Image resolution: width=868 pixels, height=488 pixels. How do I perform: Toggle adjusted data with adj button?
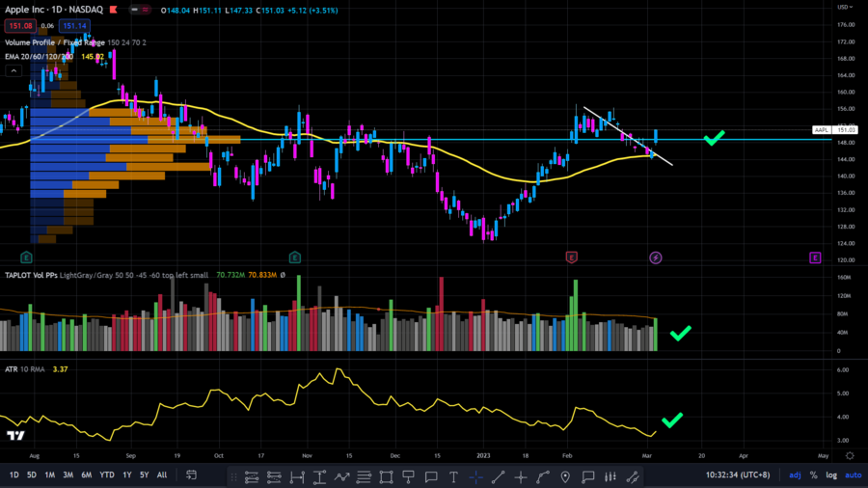(795, 474)
